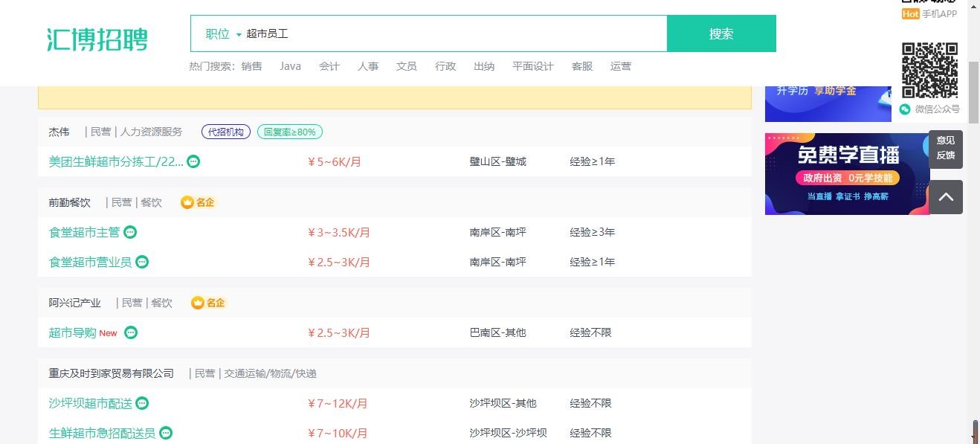Open job 超市导购
The image size is (980, 444).
point(72,332)
